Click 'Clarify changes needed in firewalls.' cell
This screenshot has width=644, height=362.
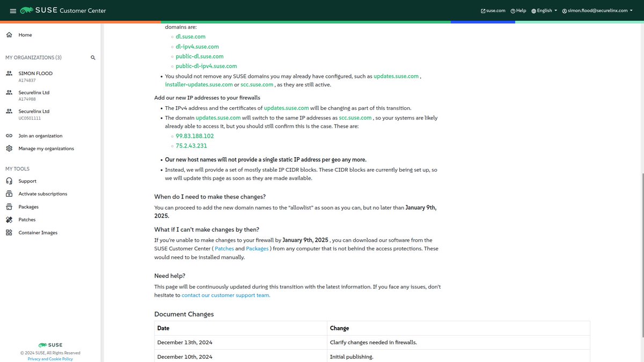(x=459, y=342)
